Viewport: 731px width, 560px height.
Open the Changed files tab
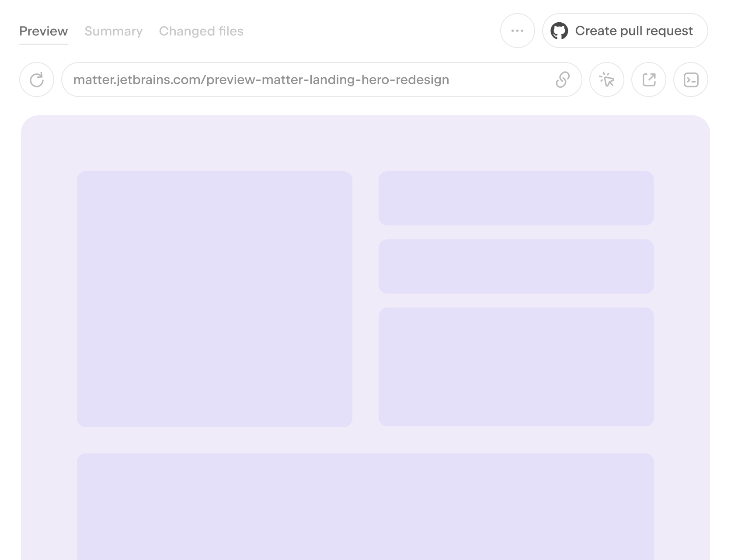click(x=201, y=31)
